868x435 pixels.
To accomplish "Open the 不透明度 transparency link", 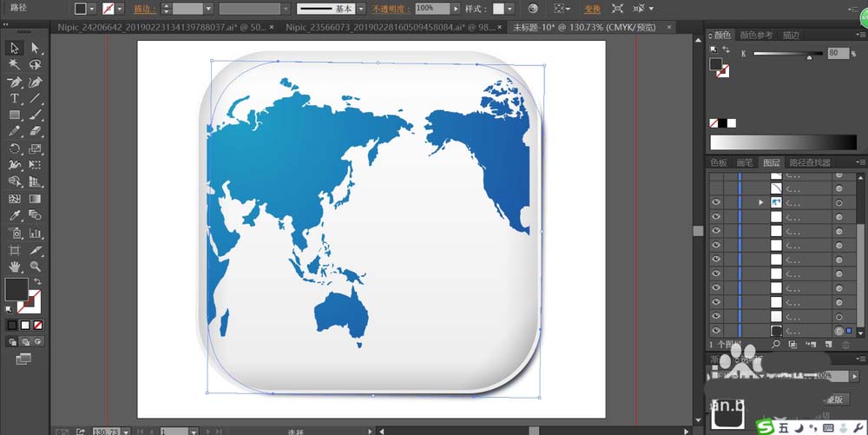I will [x=391, y=9].
